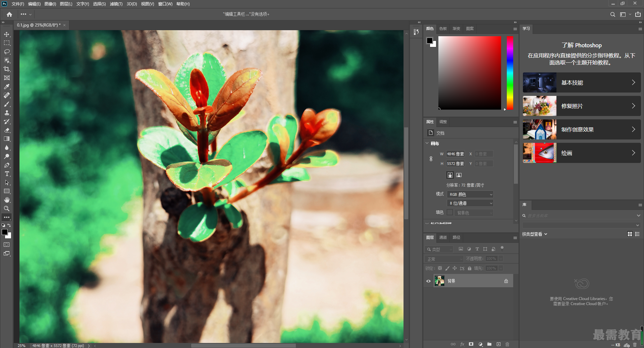The image size is (644, 348).
Task: Open the 修复照片 tutorial
Action: click(582, 106)
